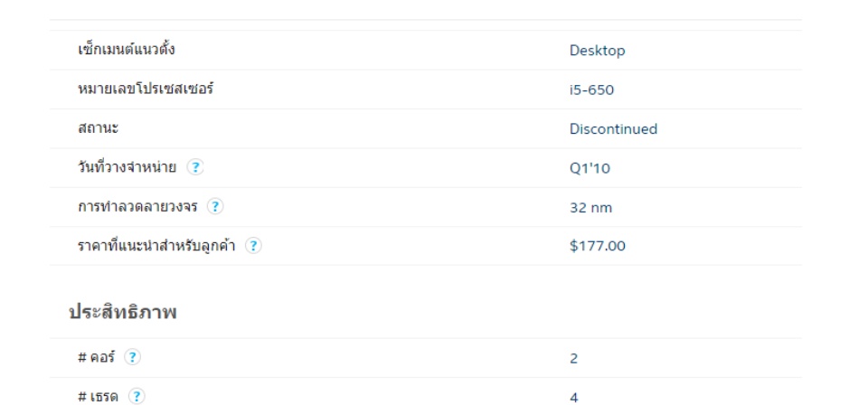Select thread count value 4
This screenshot has height=405, width=868.
click(573, 398)
